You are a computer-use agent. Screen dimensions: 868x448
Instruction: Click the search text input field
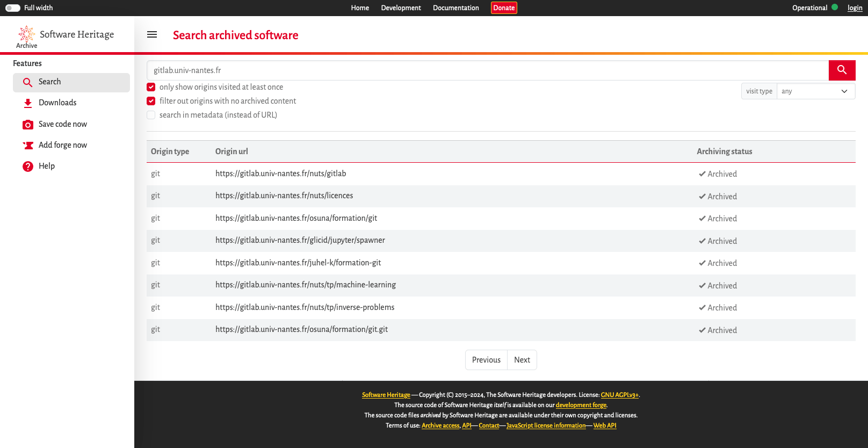(x=488, y=70)
